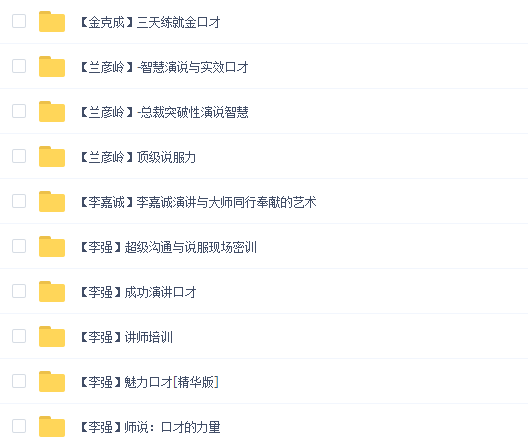
Task: Open the folder icon beside 超级沟通与说服现场密训
Action: (52, 246)
